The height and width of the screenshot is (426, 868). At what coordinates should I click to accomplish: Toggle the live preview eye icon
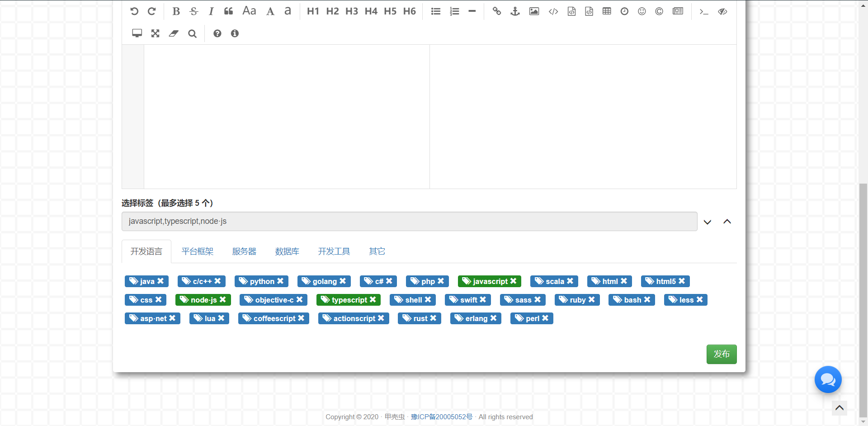click(722, 11)
